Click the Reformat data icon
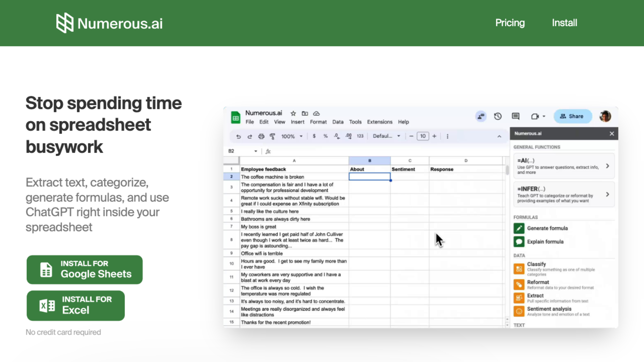Image resolution: width=644 pixels, height=362 pixels. 519,285
